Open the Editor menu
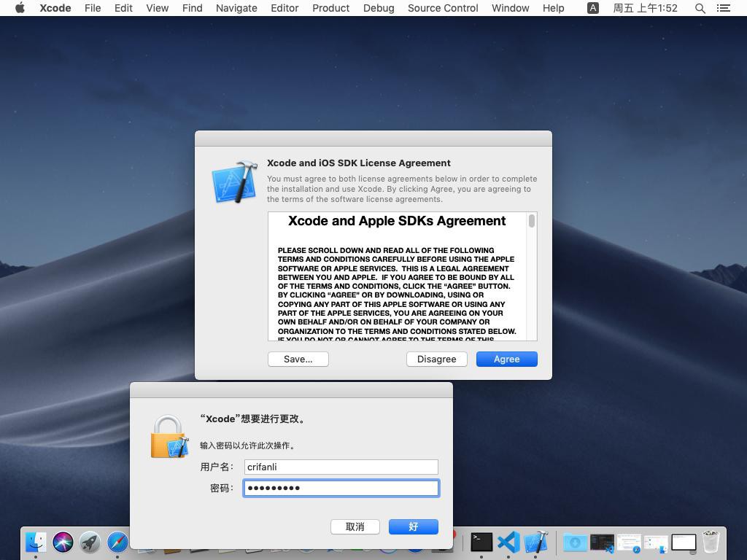The image size is (747, 560). (x=285, y=8)
